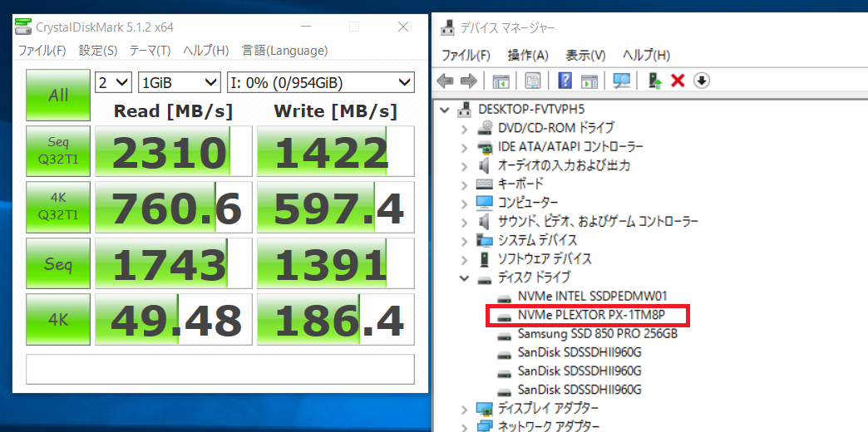Click the システム デバイス category icon
The height and width of the screenshot is (432, 868).
click(x=484, y=240)
